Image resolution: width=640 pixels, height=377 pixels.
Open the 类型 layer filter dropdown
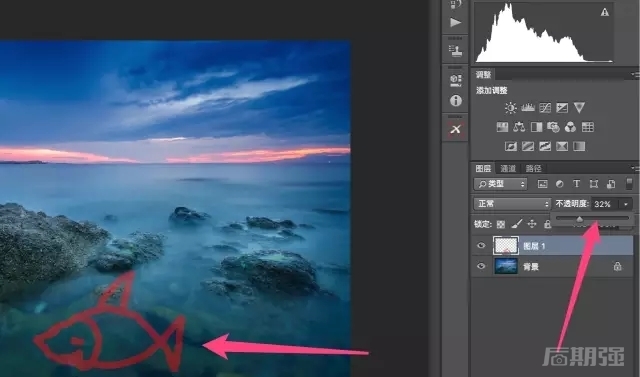[500, 184]
